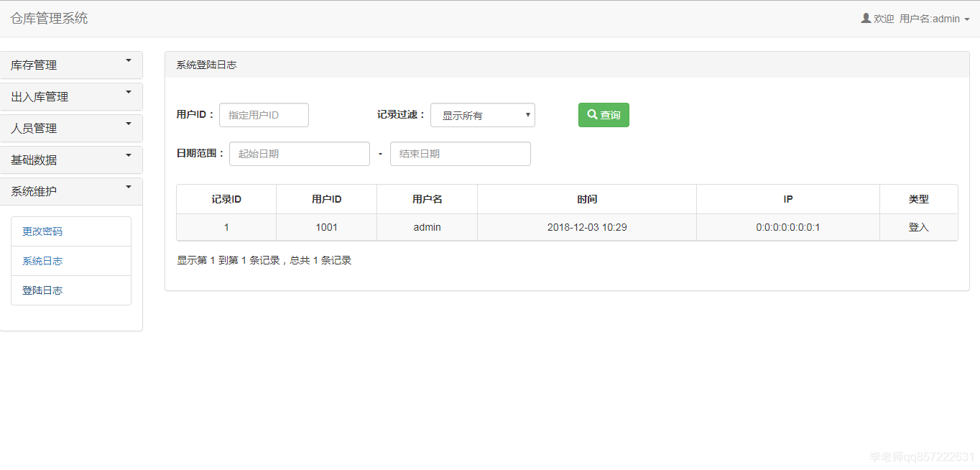Click the 结束日期 end date field
This screenshot has height=470, width=980.
pyautogui.click(x=460, y=153)
